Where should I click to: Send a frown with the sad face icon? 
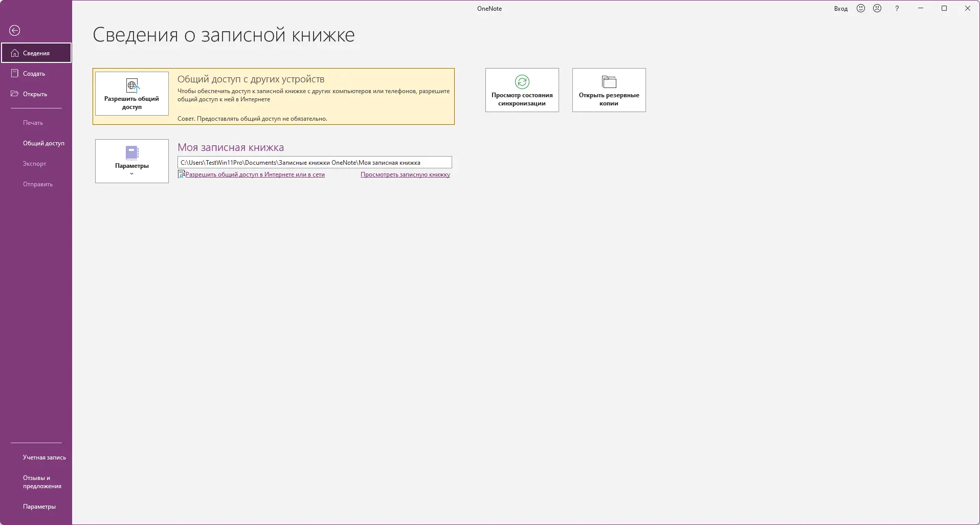877,9
